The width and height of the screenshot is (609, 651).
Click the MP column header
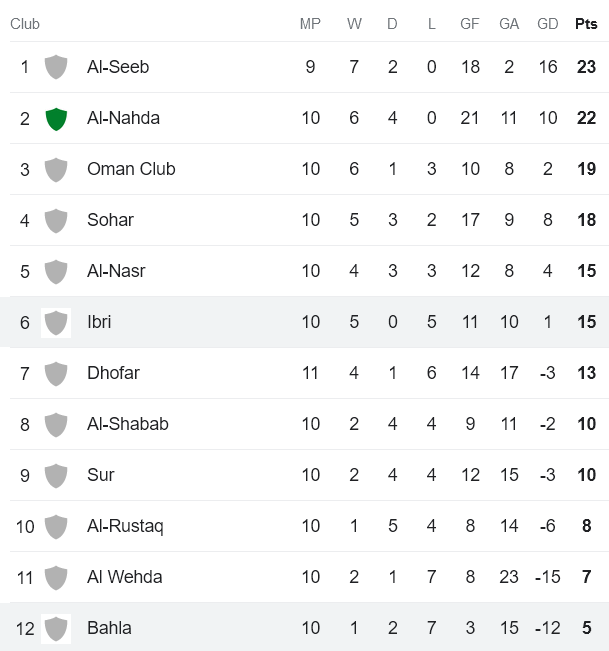pyautogui.click(x=310, y=24)
